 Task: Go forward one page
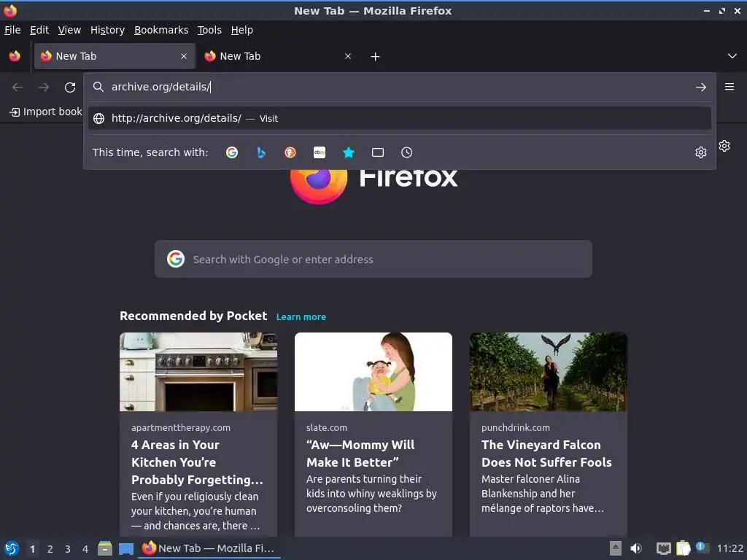(x=44, y=87)
